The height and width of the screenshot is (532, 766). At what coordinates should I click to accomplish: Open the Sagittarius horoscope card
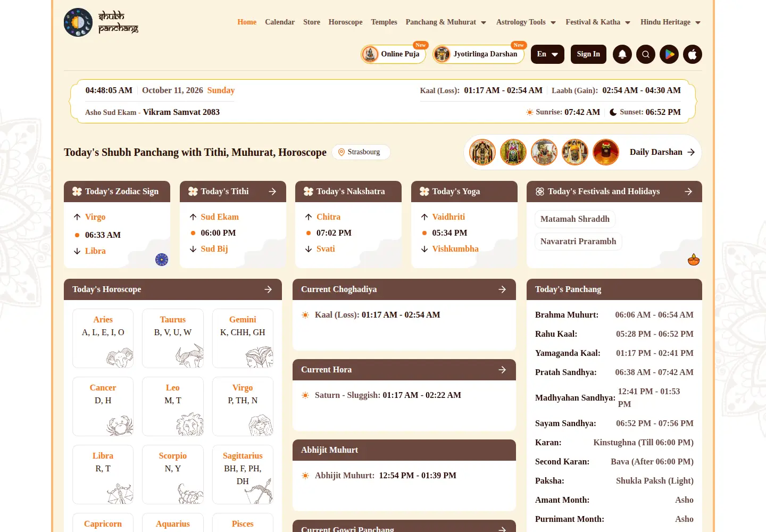coord(243,475)
